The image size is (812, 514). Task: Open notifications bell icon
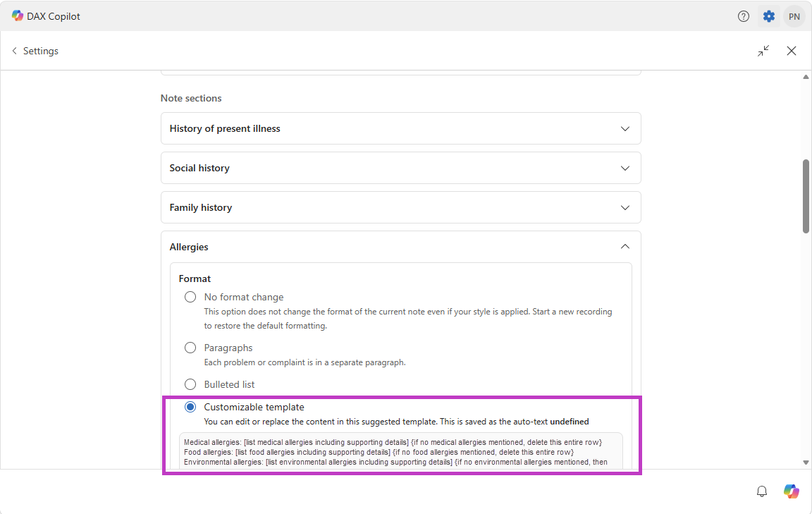[762, 491]
